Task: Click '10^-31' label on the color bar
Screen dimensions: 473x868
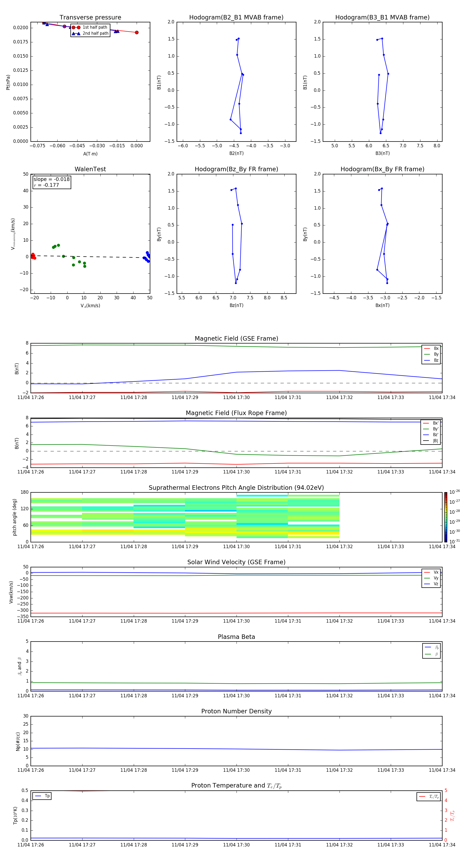Action: 455,542
